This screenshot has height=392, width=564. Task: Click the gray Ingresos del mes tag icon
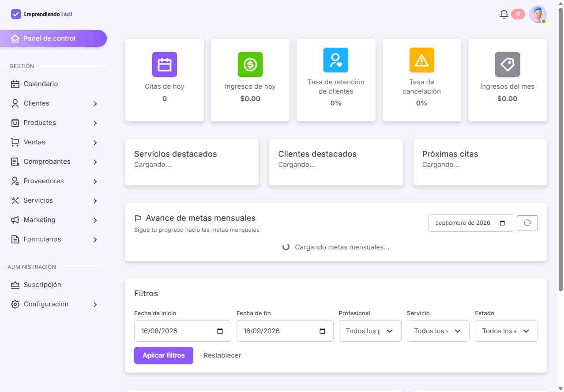point(508,64)
